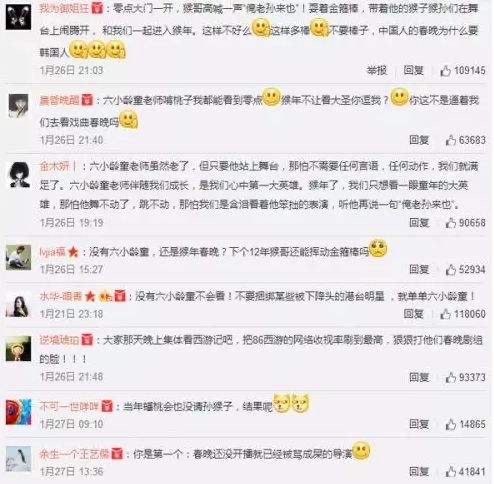The width and height of the screenshot is (494, 484).
Task: Open profile of user 不可一世咩咩
Action: coord(69,406)
